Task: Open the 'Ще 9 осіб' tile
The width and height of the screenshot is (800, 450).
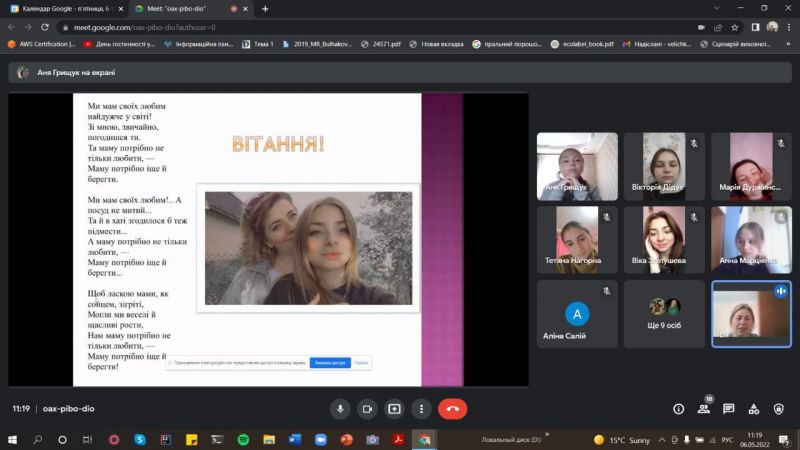Action: pos(664,314)
